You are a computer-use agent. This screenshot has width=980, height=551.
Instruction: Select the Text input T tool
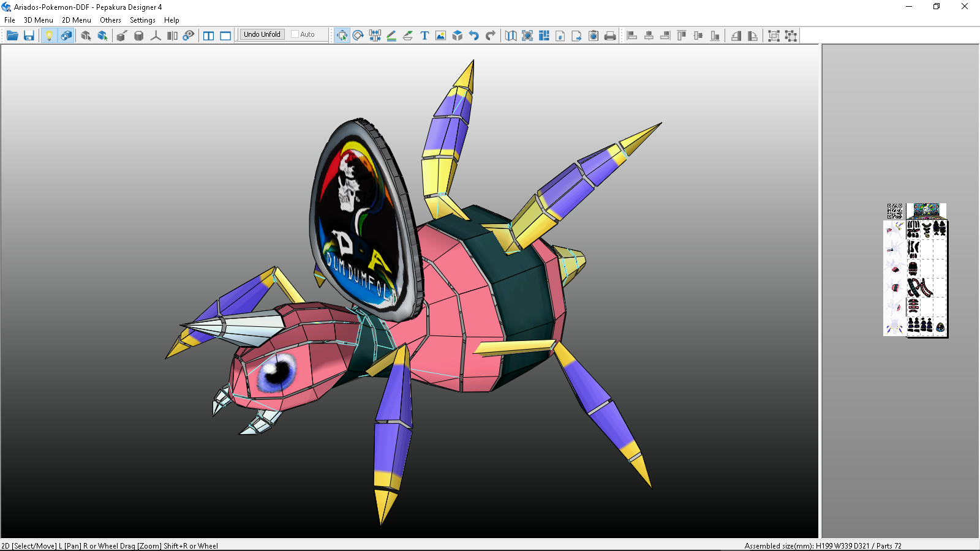pyautogui.click(x=424, y=36)
